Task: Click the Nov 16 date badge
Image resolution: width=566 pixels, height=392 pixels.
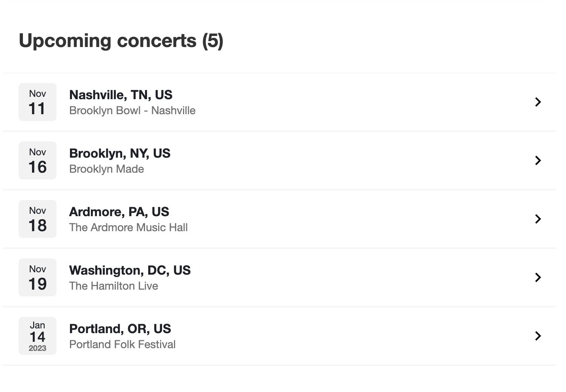Action: click(38, 160)
